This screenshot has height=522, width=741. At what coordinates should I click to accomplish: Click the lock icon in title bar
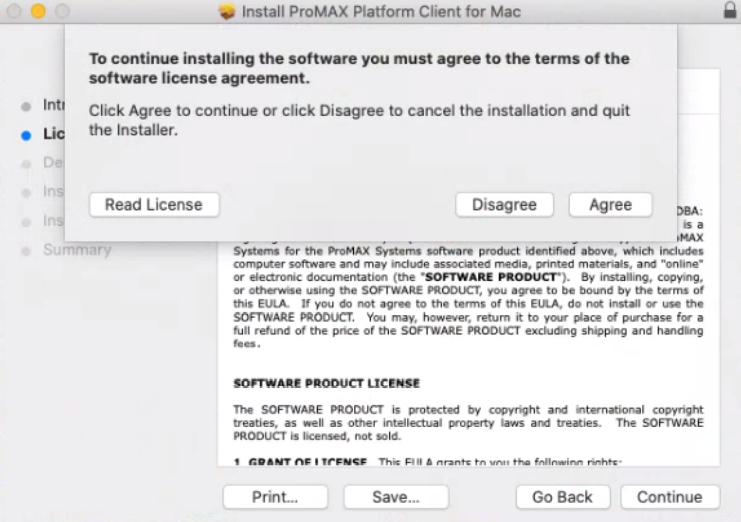click(730, 10)
